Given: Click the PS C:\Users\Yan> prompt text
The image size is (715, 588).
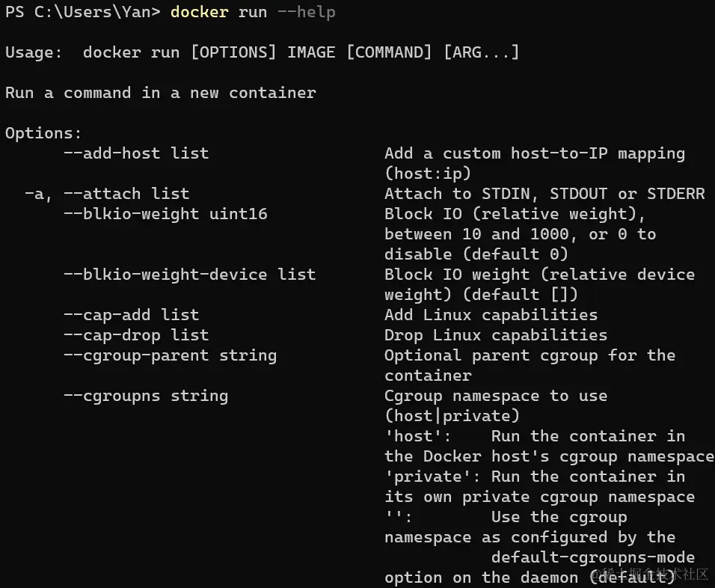Looking at the screenshot, I should click(x=82, y=12).
